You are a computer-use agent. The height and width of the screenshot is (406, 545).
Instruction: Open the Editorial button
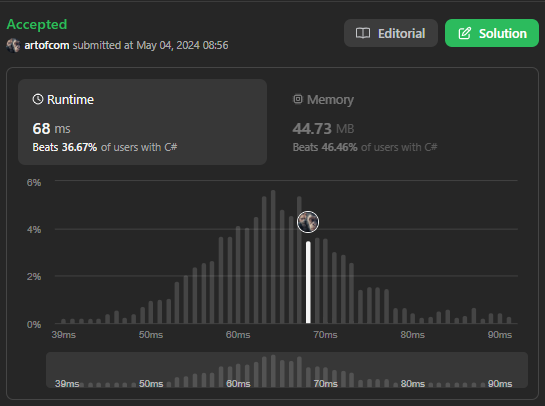click(391, 33)
